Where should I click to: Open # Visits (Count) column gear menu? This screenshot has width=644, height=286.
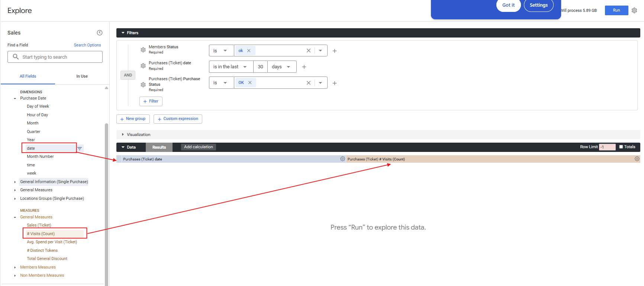(x=637, y=159)
